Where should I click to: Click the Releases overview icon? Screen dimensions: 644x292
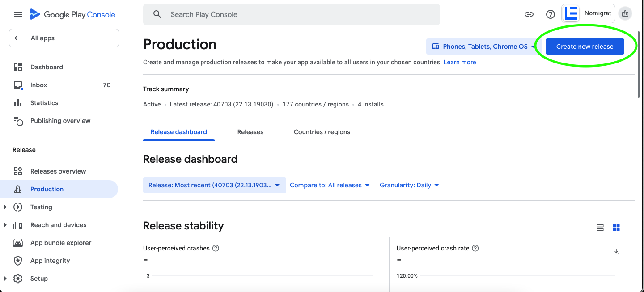18,171
